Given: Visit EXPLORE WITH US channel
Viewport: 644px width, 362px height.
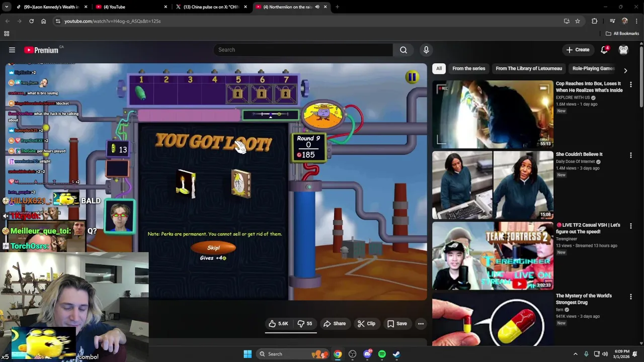Looking at the screenshot, I should pyautogui.click(x=573, y=98).
